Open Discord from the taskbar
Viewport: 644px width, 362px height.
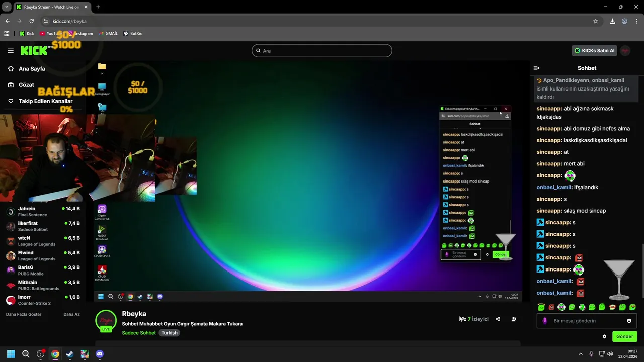pyautogui.click(x=100, y=354)
